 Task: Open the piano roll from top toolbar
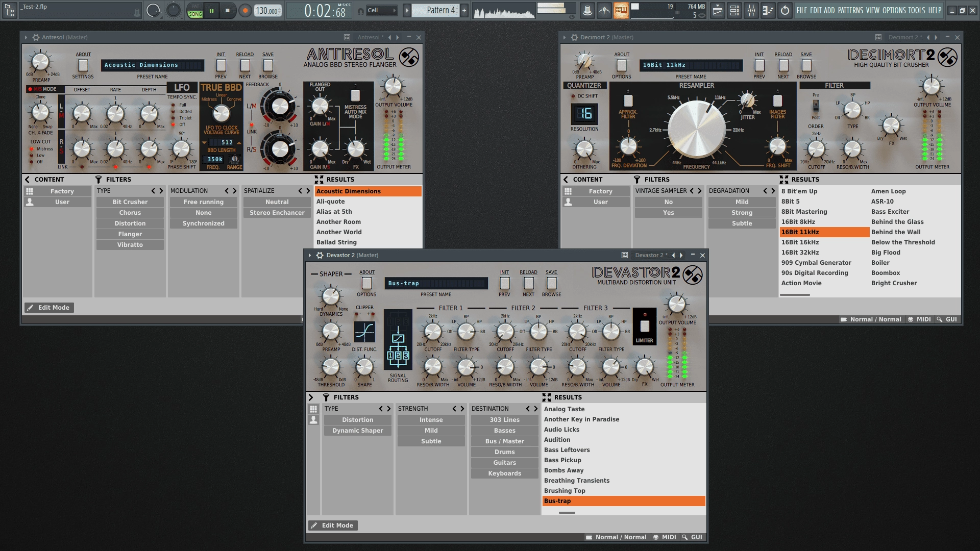click(768, 10)
